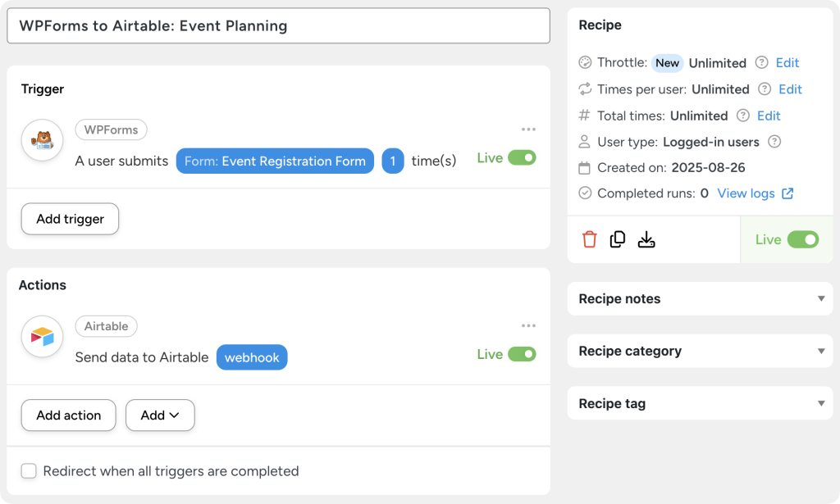The width and height of the screenshot is (840, 504).
Task: Open the action options three-dot menu
Action: tap(528, 325)
